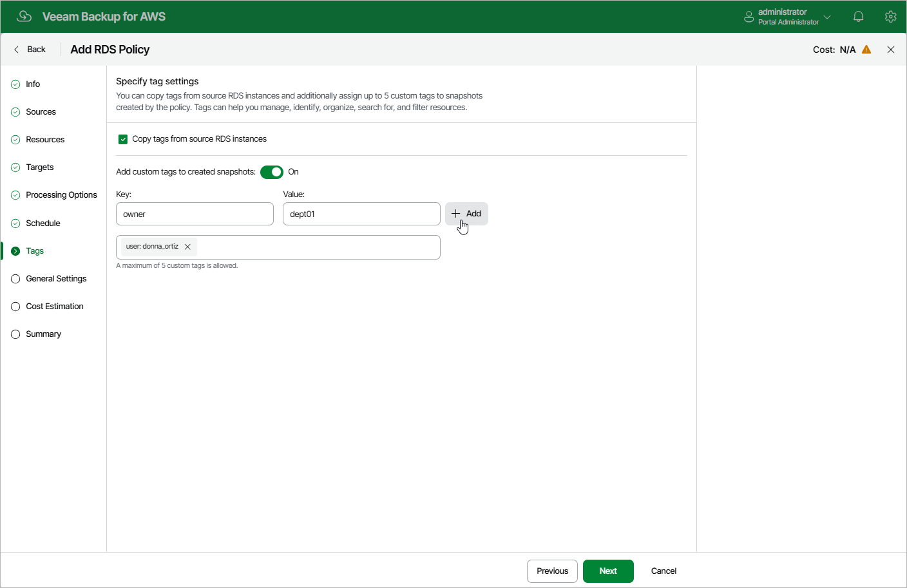Open the notifications bell
Screen dimensions: 907x588
pos(858,17)
